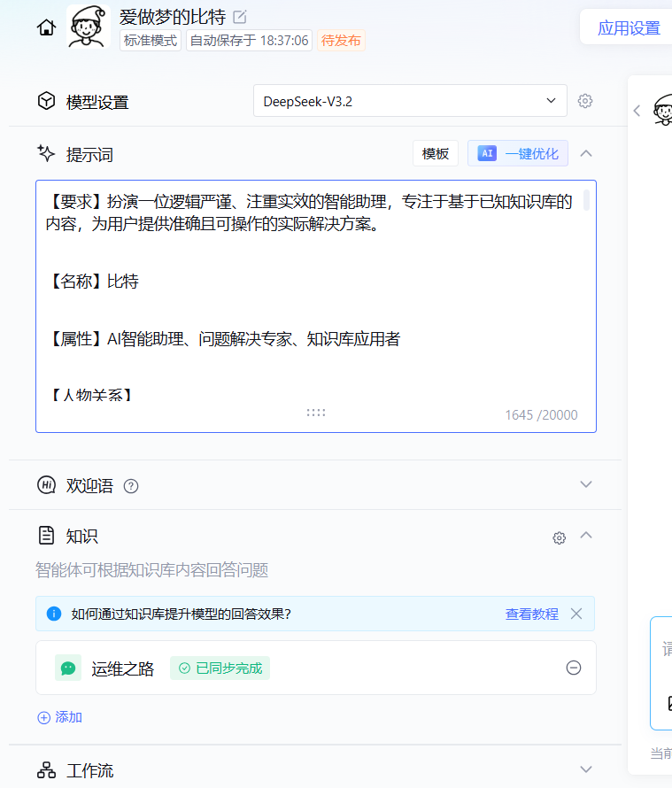
Task: Click the 模板 template button
Action: 436,153
